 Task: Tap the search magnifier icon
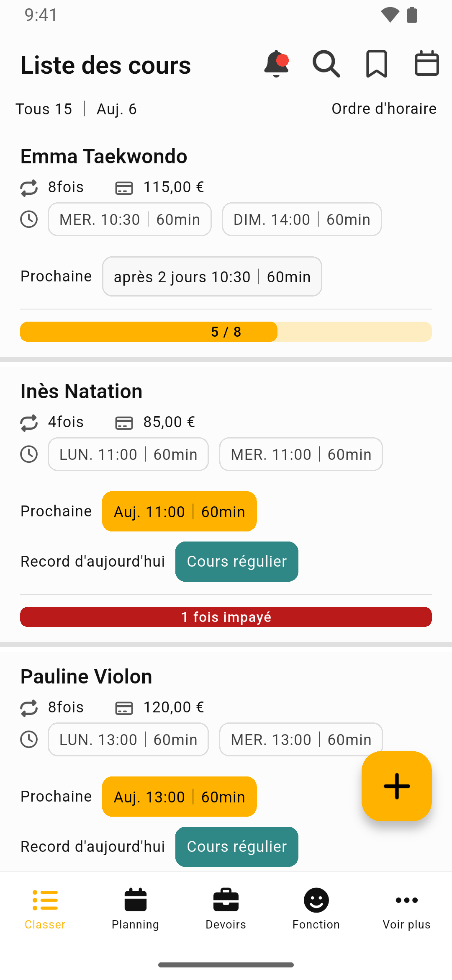click(x=326, y=64)
